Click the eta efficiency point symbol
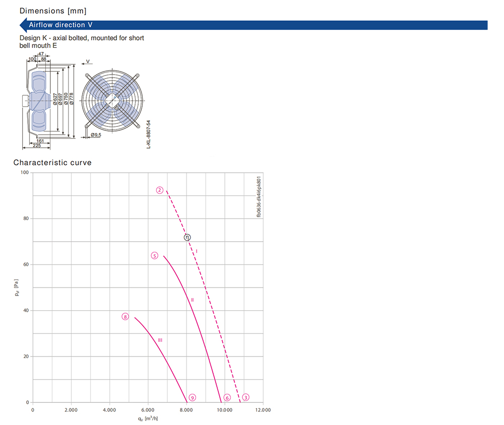This screenshot has width=504, height=425. (x=187, y=237)
